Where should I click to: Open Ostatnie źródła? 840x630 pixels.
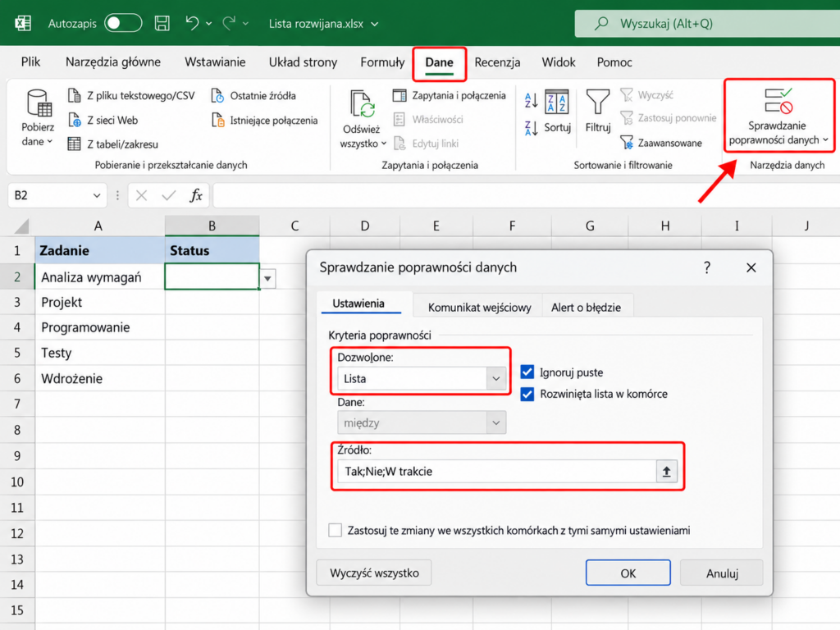tap(253, 95)
